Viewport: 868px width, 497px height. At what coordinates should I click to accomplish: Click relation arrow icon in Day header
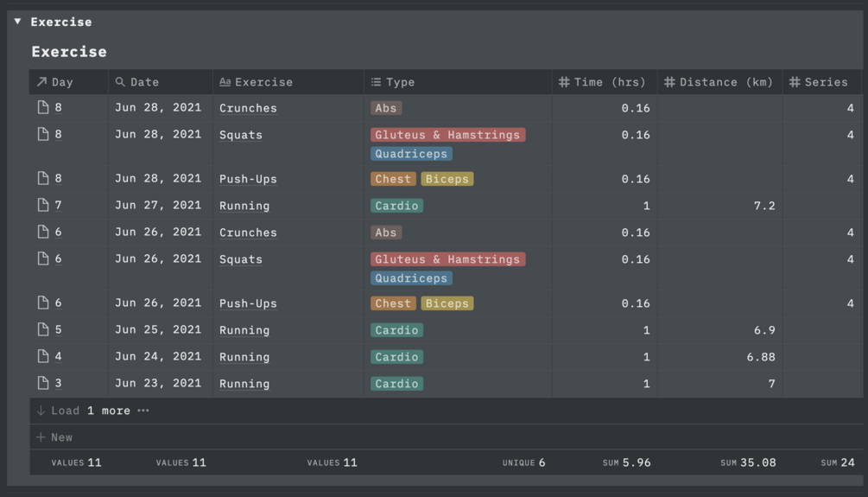tap(41, 82)
